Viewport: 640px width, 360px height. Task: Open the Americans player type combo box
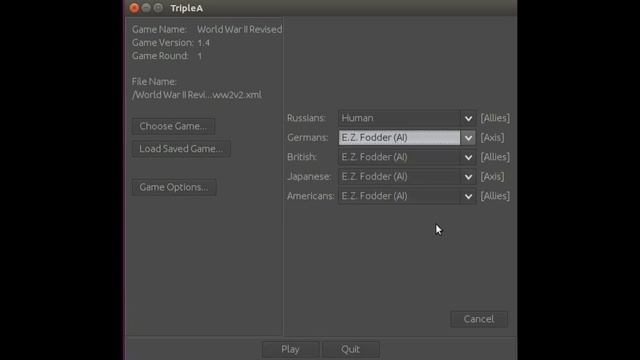[x=407, y=196]
